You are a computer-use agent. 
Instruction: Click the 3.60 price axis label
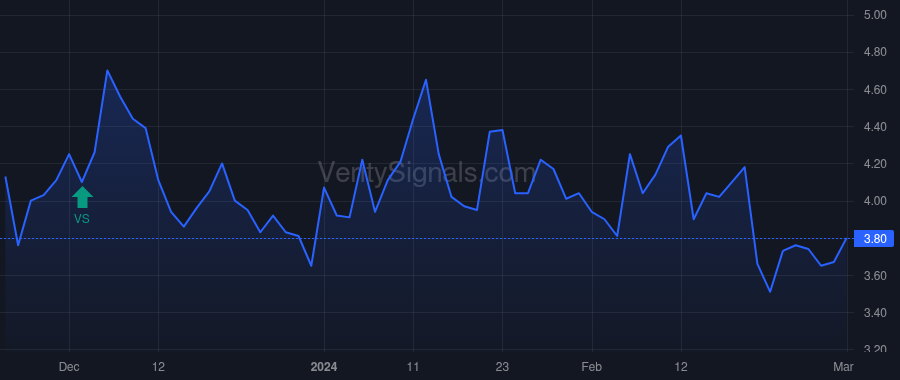click(x=875, y=276)
